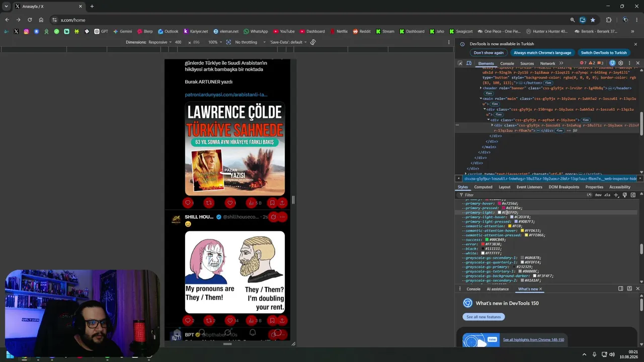Open device toolbar more options menu

pos(449,42)
